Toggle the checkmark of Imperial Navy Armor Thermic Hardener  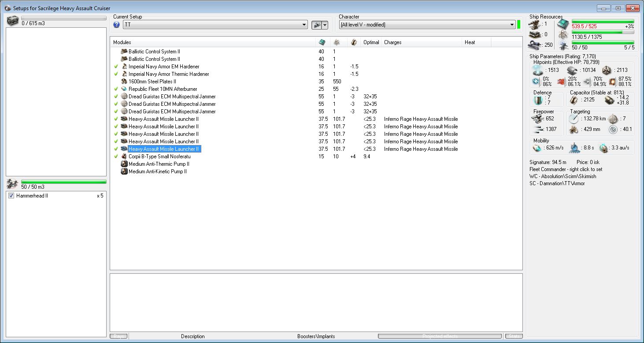coord(116,74)
